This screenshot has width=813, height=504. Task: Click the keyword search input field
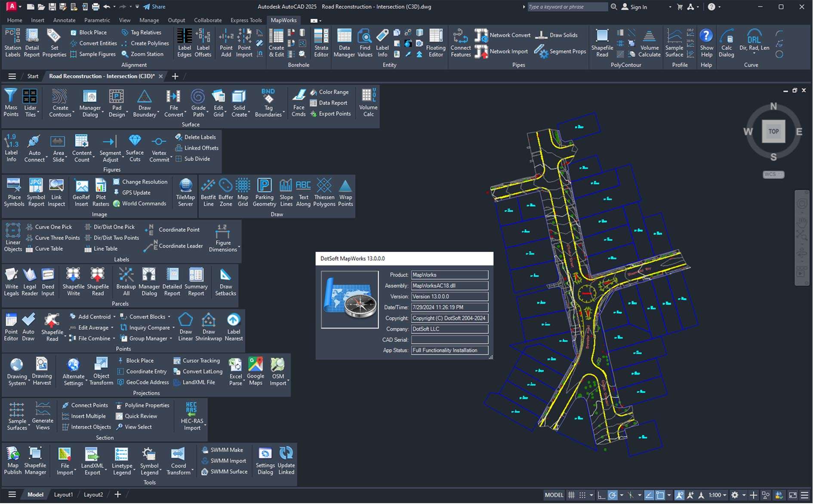(x=567, y=7)
